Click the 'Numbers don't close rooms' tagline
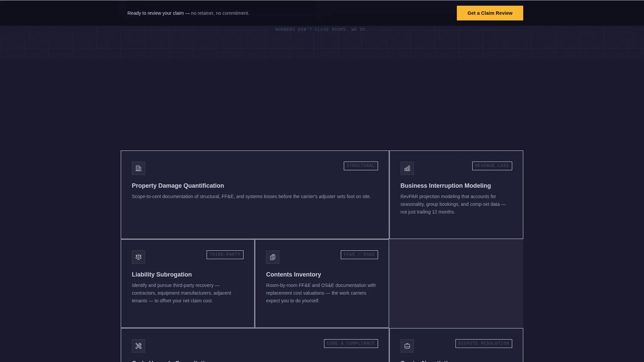The image size is (644, 362). click(x=322, y=29)
